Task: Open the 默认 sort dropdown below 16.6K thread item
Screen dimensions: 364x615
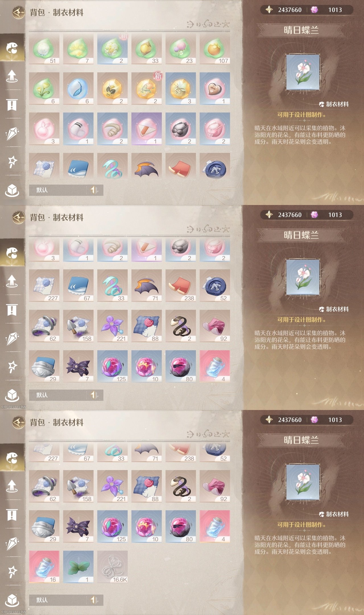Action: click(x=58, y=600)
